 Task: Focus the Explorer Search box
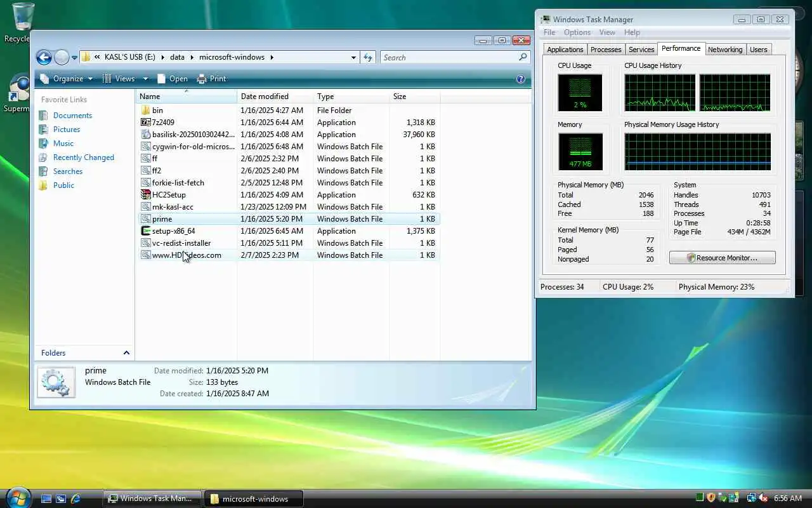(x=455, y=57)
